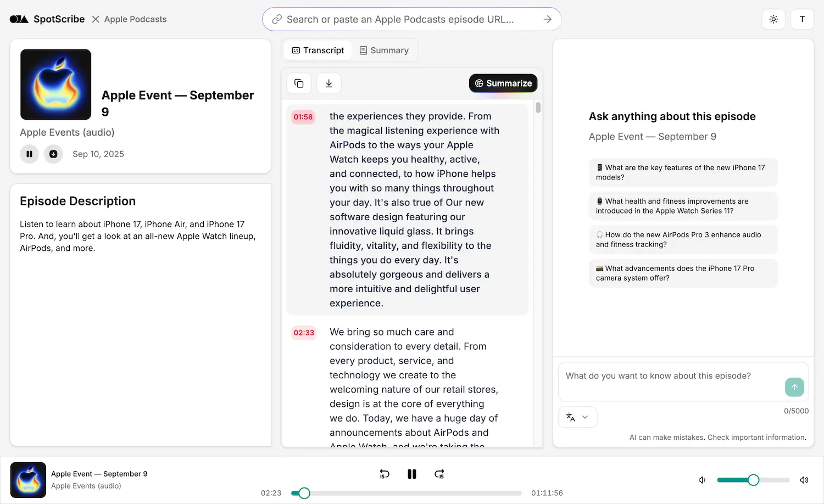Click the Summarize button
The image size is (824, 504).
coord(503,83)
